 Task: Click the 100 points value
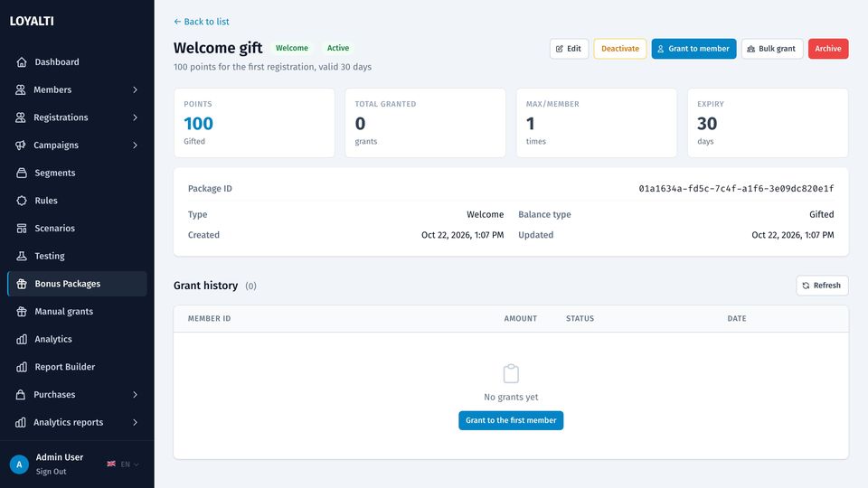198,124
